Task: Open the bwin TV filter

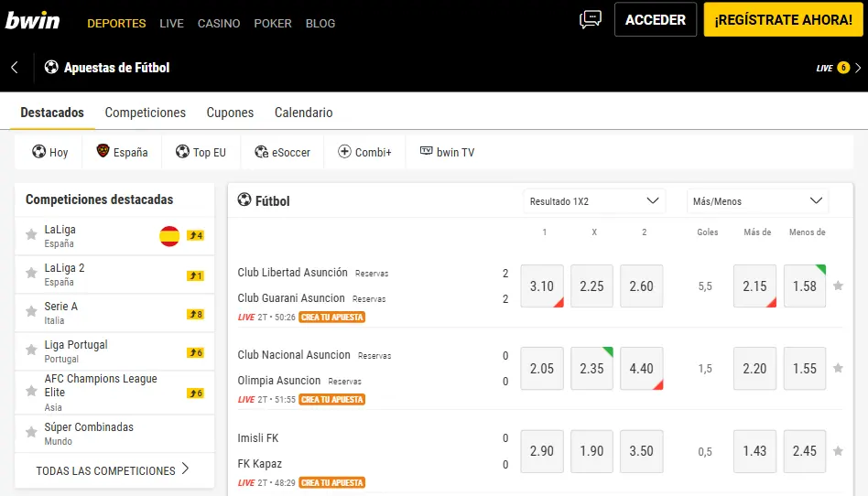Action: tap(448, 152)
